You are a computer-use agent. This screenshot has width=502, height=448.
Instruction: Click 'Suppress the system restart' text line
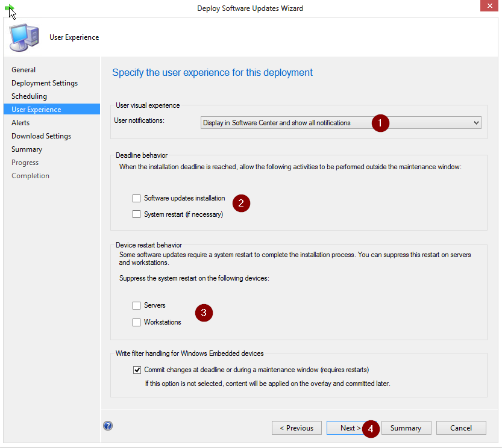tap(194, 278)
